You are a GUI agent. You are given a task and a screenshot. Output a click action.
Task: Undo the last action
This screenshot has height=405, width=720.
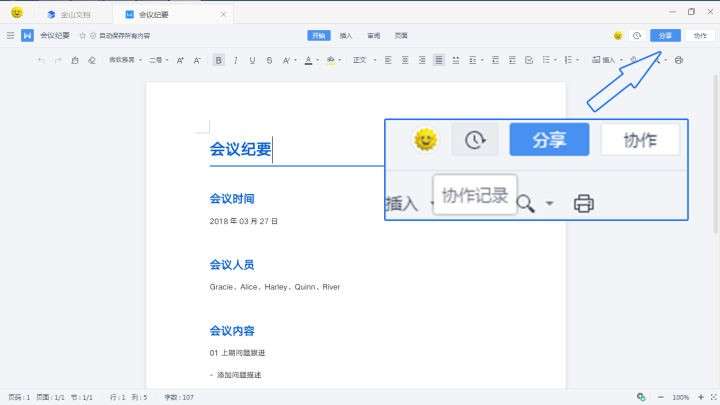(x=41, y=60)
